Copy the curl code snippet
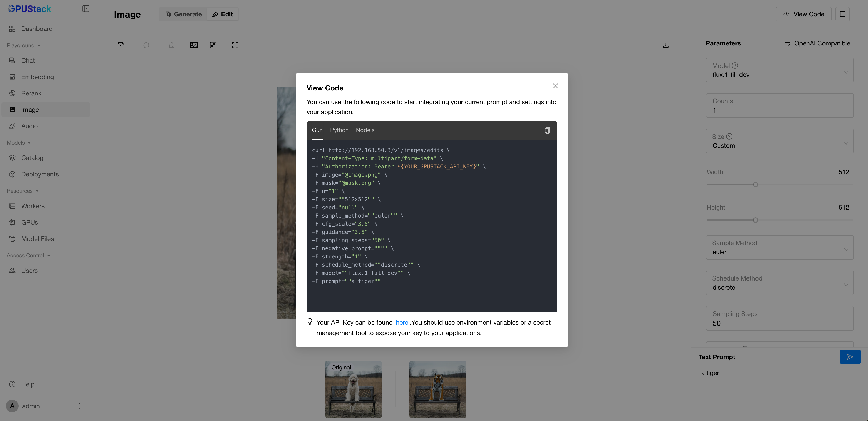The width and height of the screenshot is (868, 421). pos(547,130)
